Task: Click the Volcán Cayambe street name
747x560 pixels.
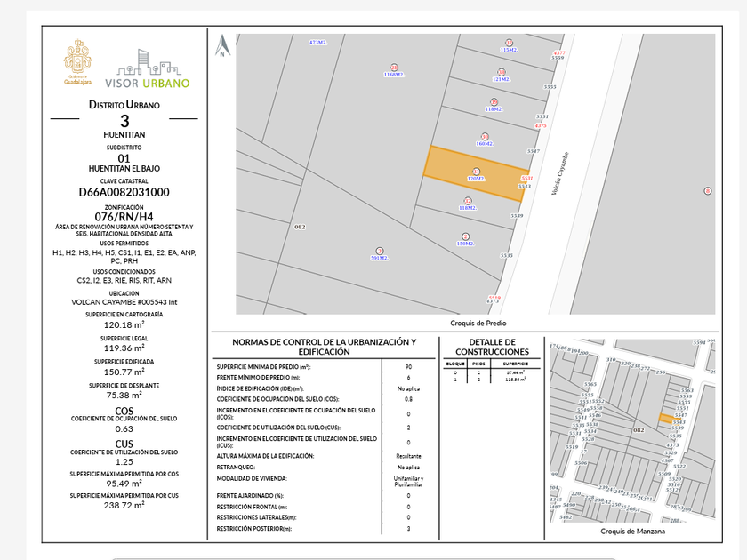Action: tap(559, 173)
